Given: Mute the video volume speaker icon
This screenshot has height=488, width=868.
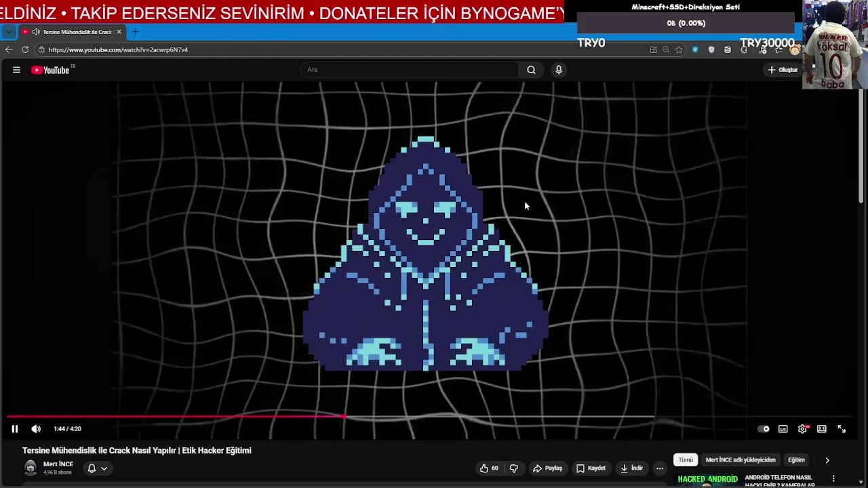Looking at the screenshot, I should pyautogui.click(x=36, y=429).
